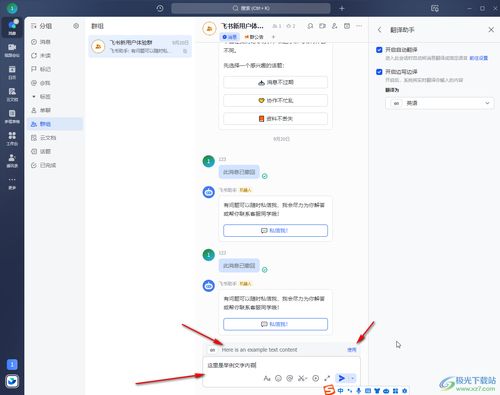The height and width of the screenshot is (395, 500).
Task: Add member icon in chat header
Action: click(335, 26)
